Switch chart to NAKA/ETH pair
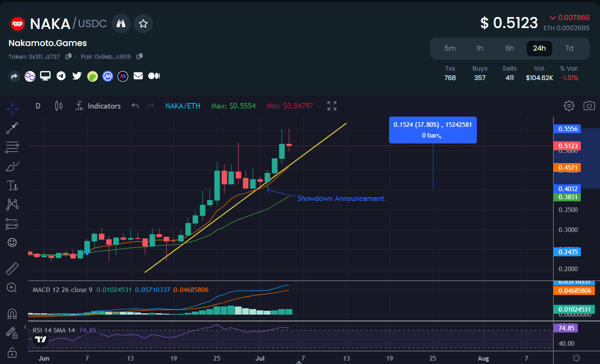Viewport: 600px width, 364px height. point(183,106)
